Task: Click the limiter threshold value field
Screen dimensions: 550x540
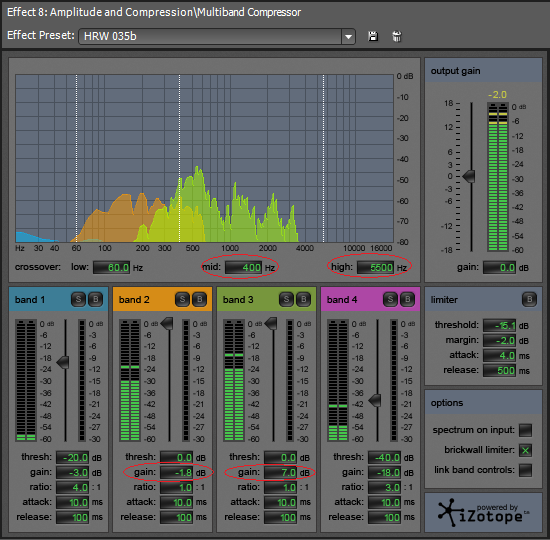Action: tap(499, 325)
